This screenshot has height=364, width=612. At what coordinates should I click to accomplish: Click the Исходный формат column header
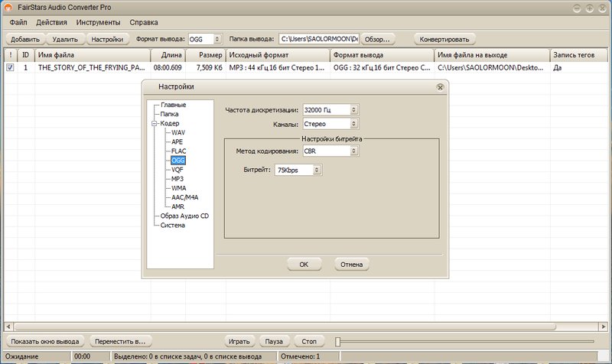pos(278,55)
